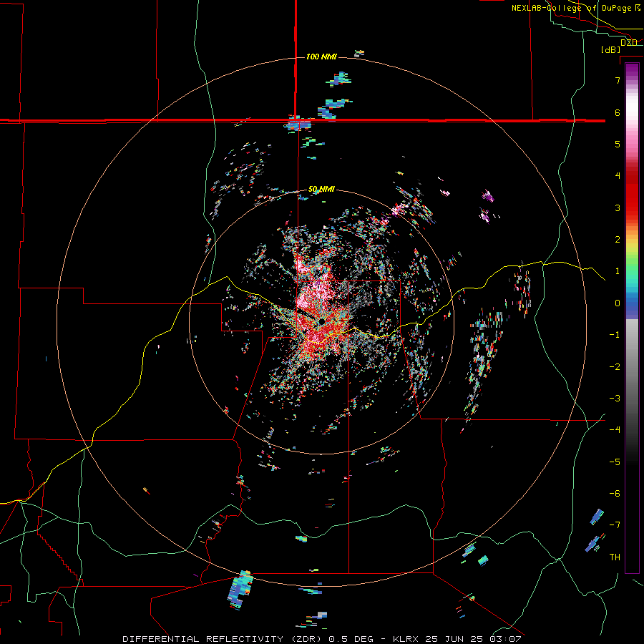The image size is (644, 644).
Task: Click the '-7' value on color scale
Action: point(615,525)
